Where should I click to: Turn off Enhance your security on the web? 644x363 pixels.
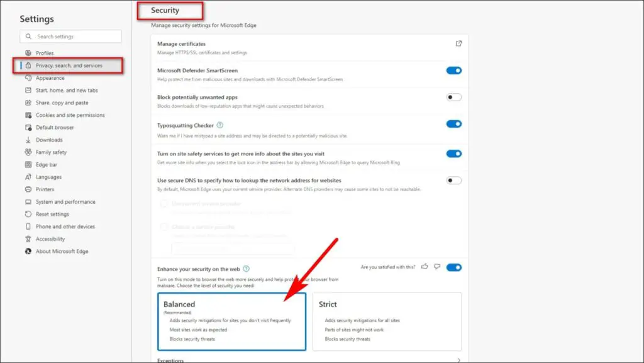(x=454, y=267)
